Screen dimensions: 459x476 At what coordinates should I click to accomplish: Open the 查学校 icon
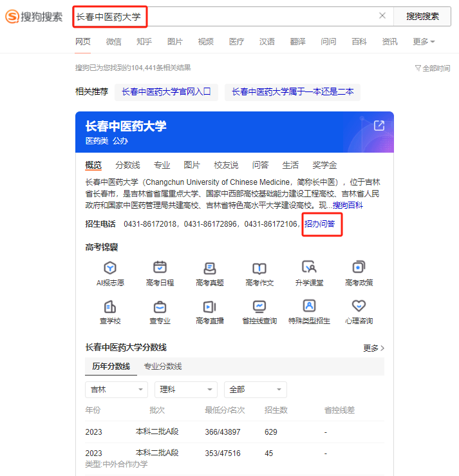(110, 307)
